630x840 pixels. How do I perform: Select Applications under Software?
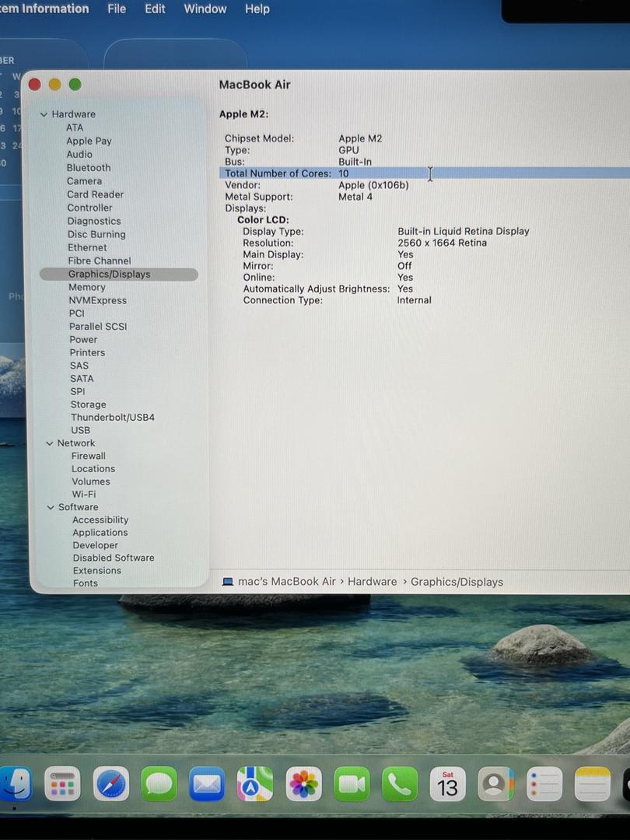click(x=100, y=533)
